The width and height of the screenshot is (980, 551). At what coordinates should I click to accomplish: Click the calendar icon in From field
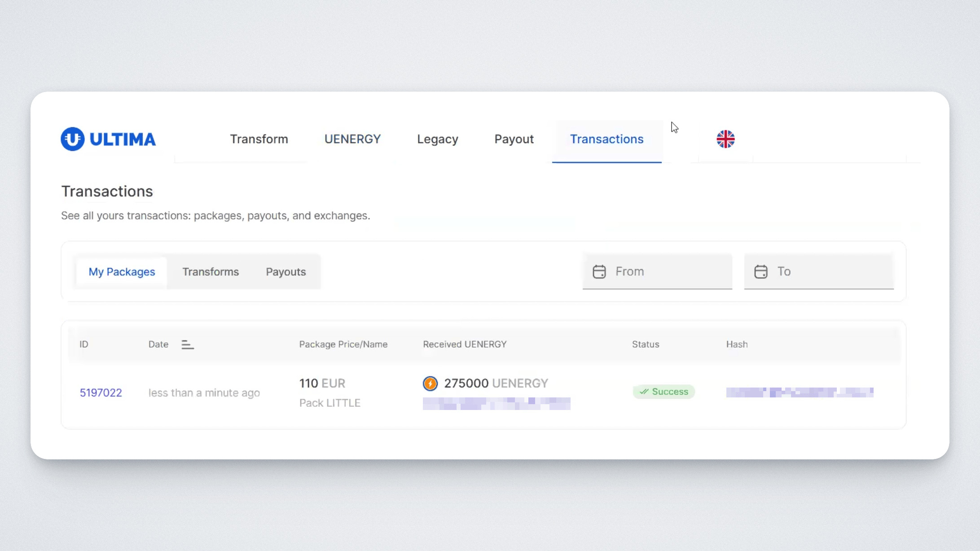pyautogui.click(x=599, y=272)
